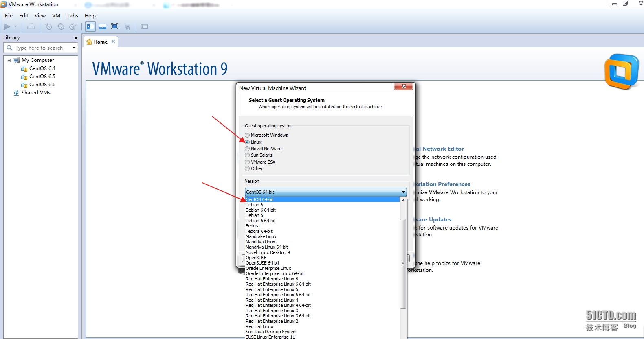Collapse the My Computer tree node

pyautogui.click(x=9, y=60)
